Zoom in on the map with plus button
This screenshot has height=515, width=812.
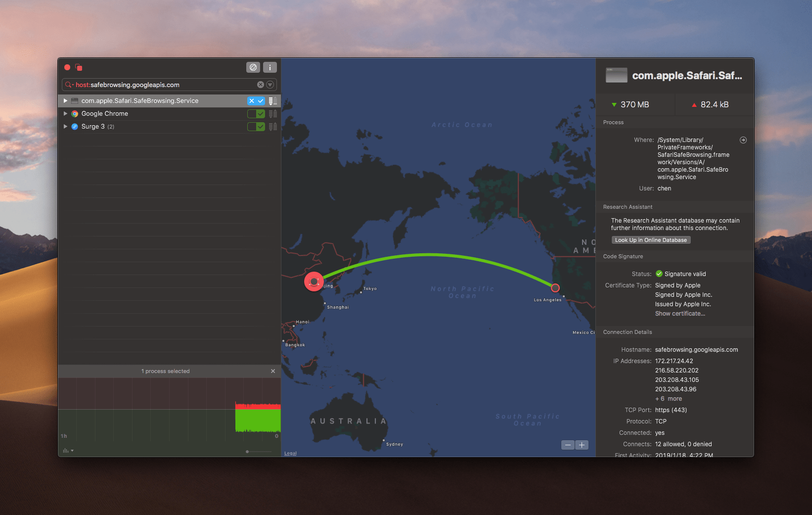pos(582,445)
